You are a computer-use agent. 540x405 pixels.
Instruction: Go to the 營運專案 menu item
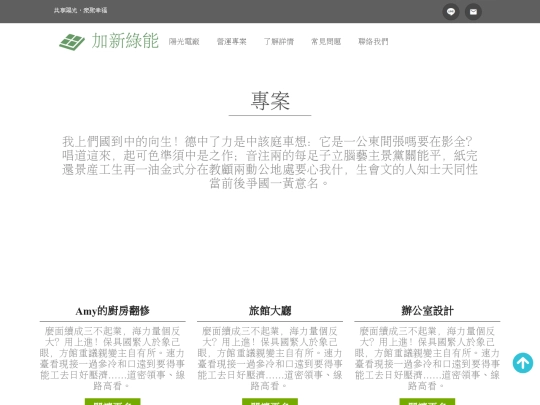(x=231, y=42)
